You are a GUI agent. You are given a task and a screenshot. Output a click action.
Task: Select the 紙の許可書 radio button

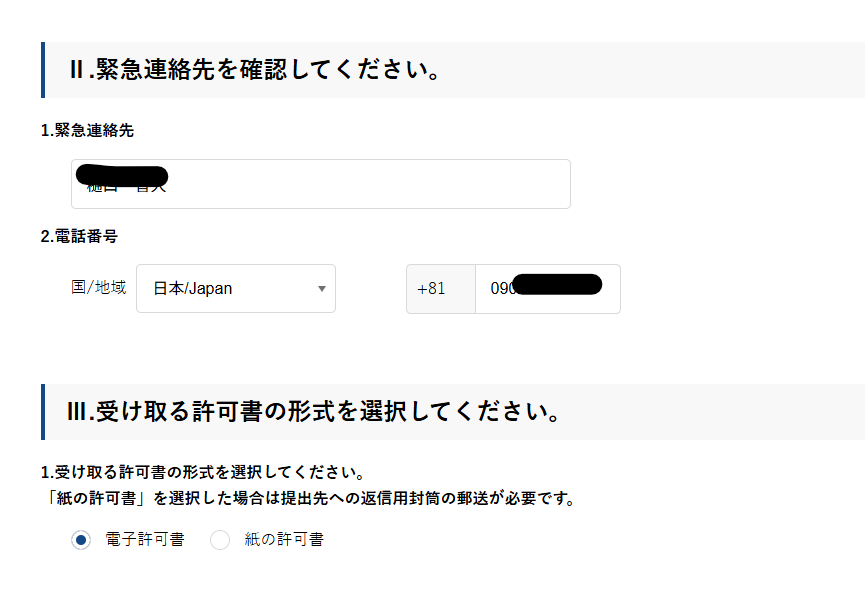[x=220, y=540]
